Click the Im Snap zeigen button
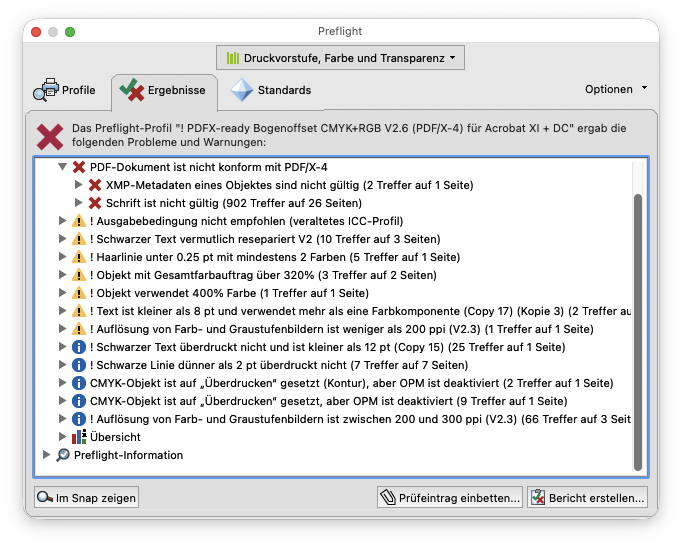Screen dimensions: 682x546 (87, 497)
